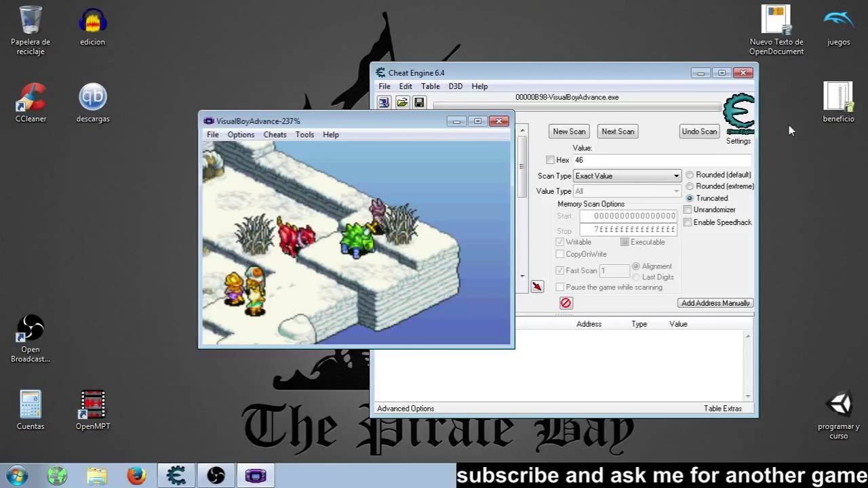Open VisualBoyAdvance Tools menu

pyautogui.click(x=304, y=134)
